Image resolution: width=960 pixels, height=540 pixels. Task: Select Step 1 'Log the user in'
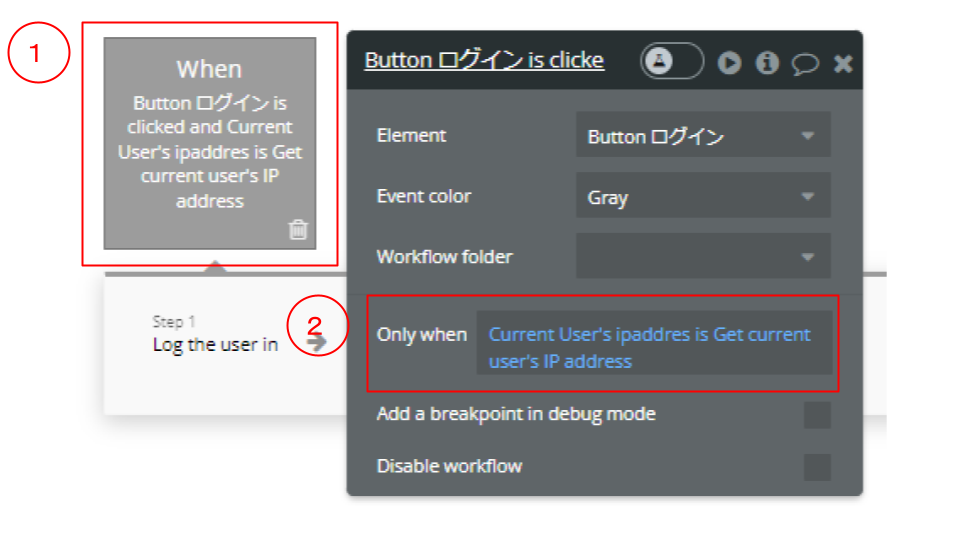(x=215, y=336)
